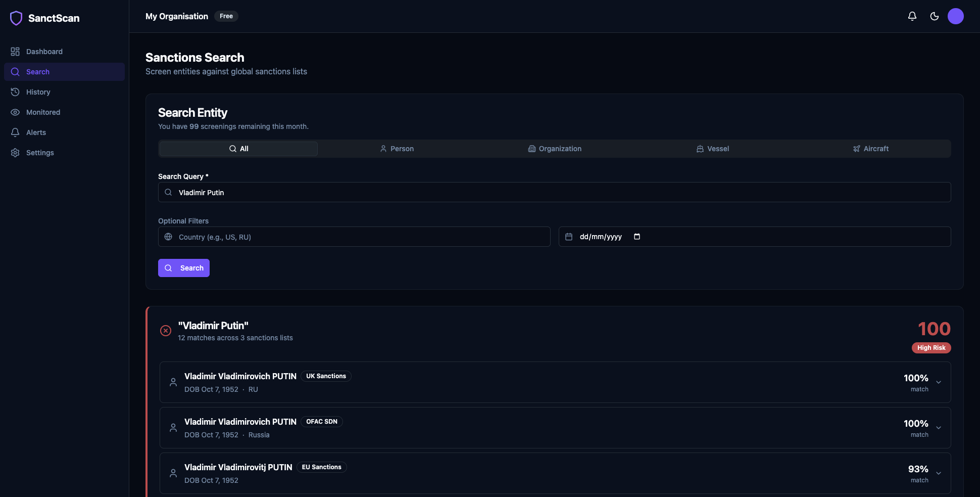The width and height of the screenshot is (980, 497).
Task: Click the "Vladimir Putin" result heading
Action: pos(213,326)
